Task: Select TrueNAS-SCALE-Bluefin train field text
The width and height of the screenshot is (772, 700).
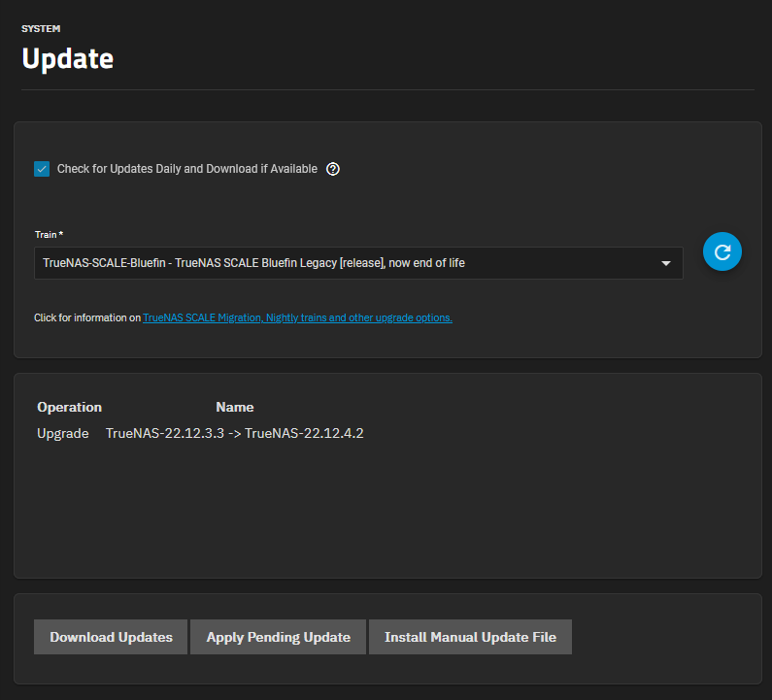Action: click(x=253, y=263)
